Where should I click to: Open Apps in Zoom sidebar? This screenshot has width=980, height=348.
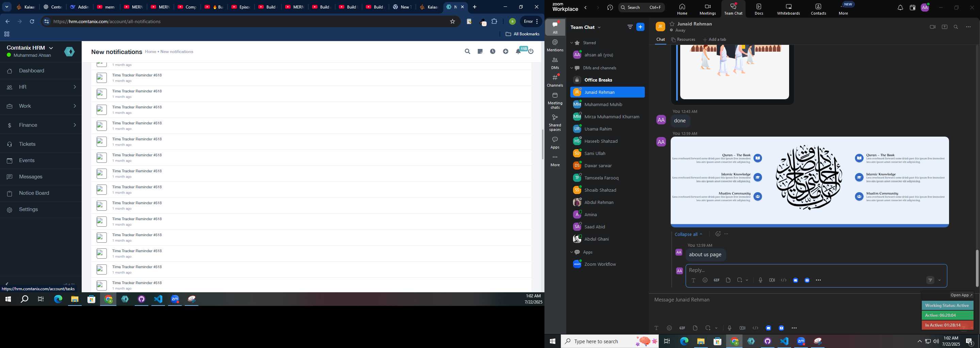click(555, 143)
